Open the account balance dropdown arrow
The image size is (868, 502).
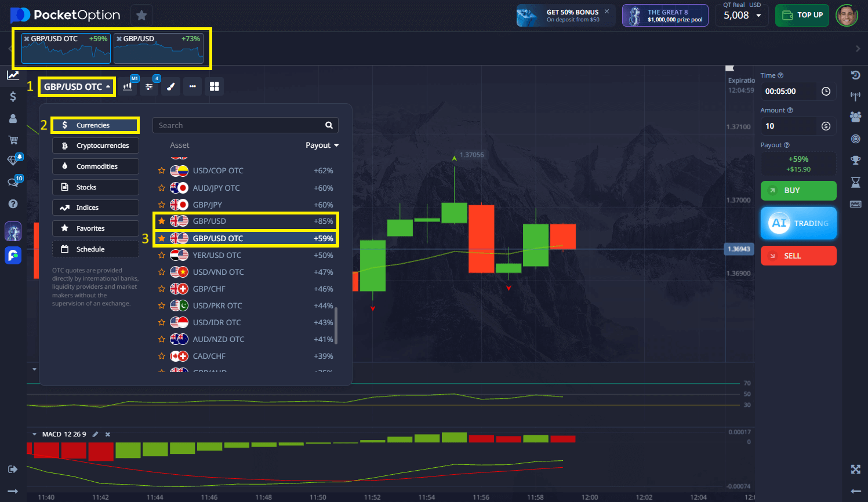tap(758, 16)
